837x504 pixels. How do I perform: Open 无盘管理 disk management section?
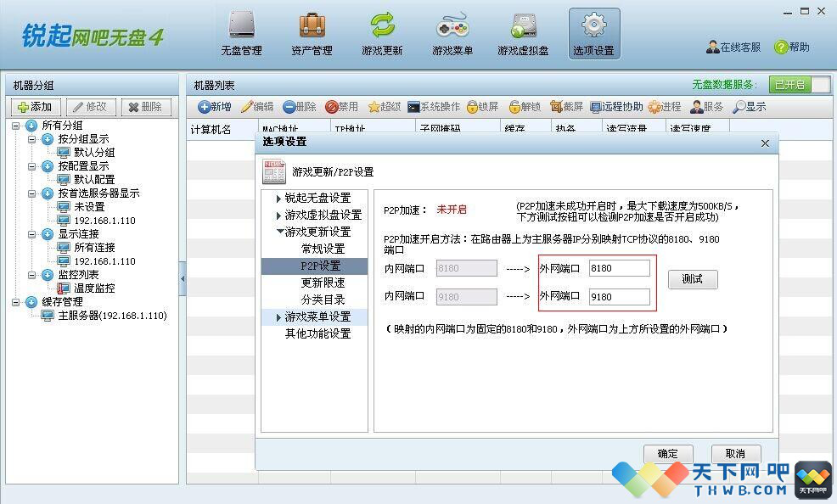pos(241,34)
